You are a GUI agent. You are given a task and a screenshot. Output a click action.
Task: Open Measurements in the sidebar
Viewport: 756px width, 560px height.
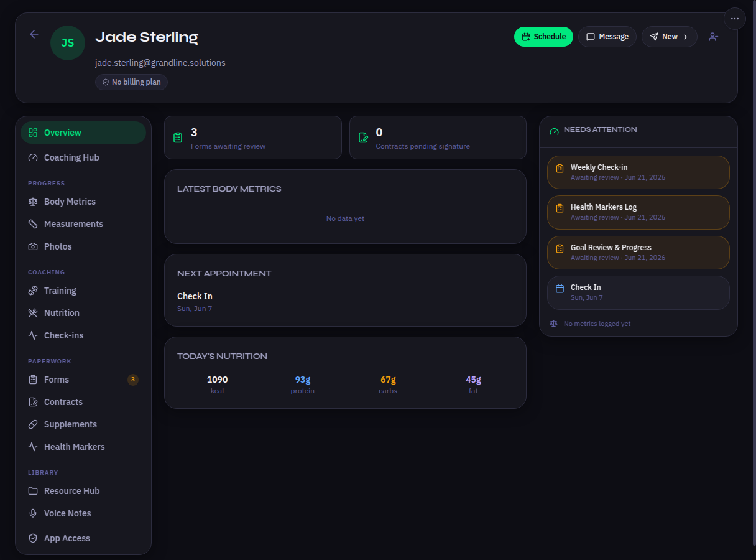83,224
